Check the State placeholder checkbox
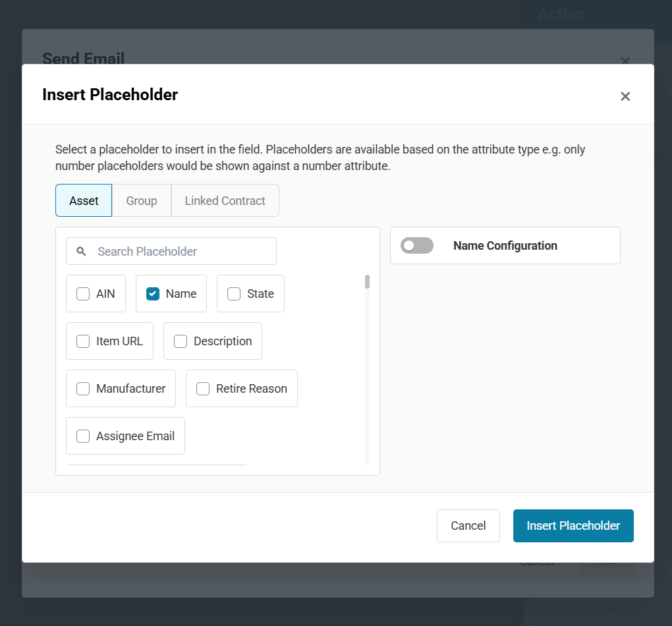This screenshot has height=626, width=672. pos(234,294)
